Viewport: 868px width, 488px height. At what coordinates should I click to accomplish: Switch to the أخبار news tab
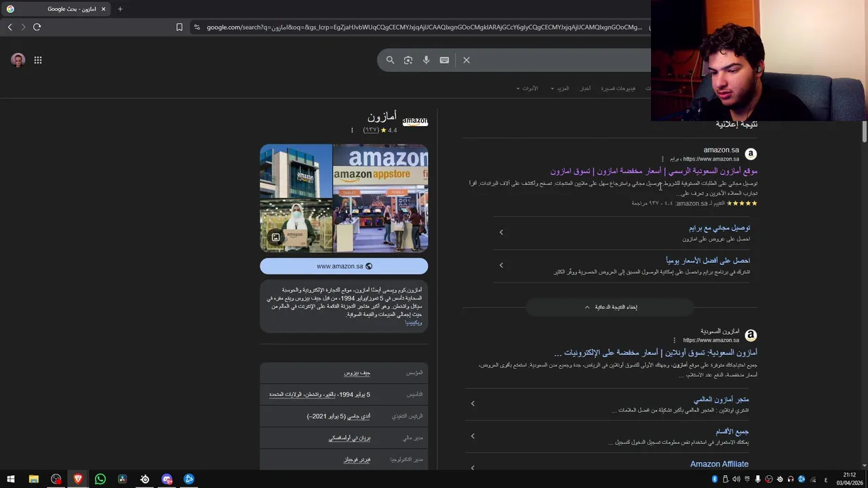585,89
